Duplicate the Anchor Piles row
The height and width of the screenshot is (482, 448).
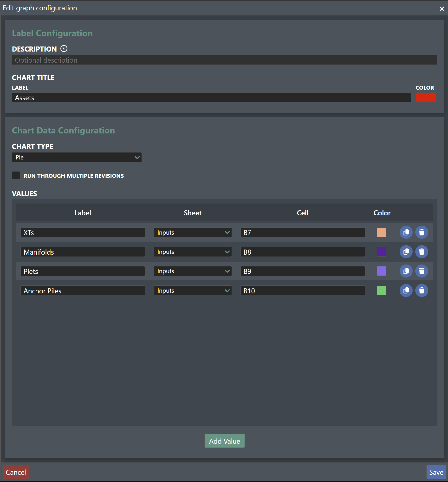[406, 290]
